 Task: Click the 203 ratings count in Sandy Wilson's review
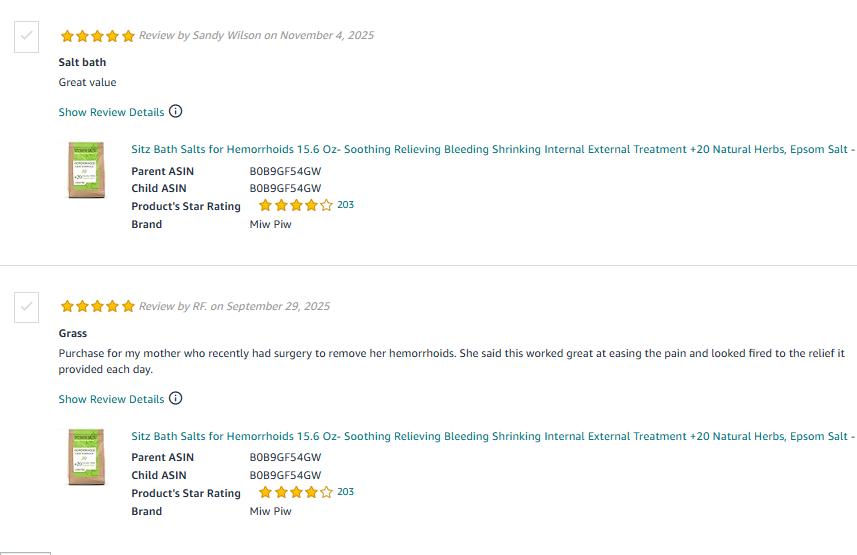[346, 205]
